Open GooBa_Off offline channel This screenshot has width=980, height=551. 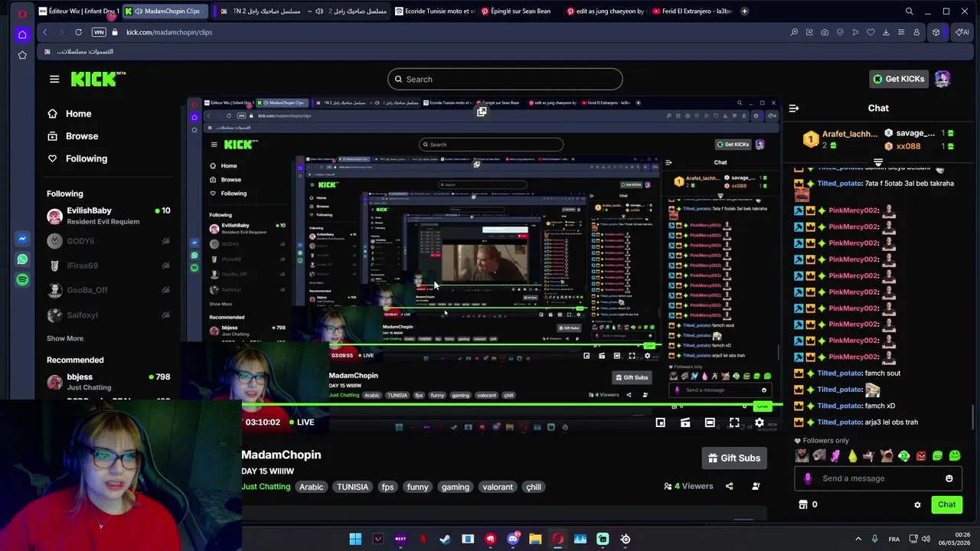109,290
